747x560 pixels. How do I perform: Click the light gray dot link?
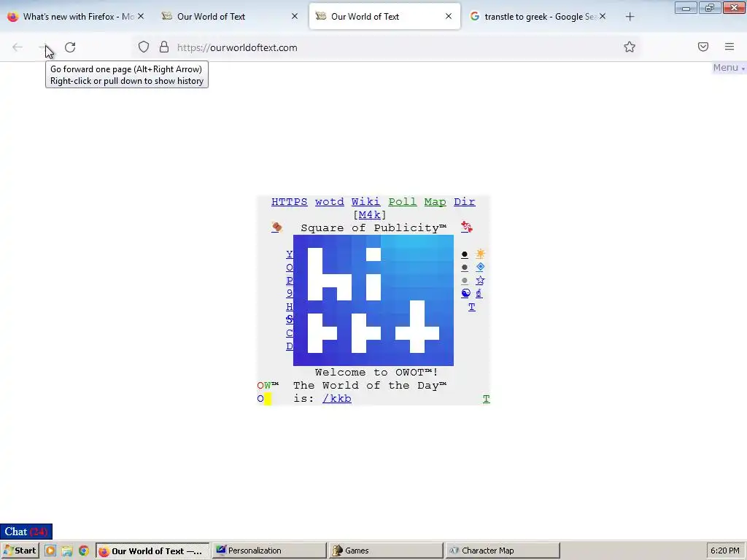pos(465,281)
